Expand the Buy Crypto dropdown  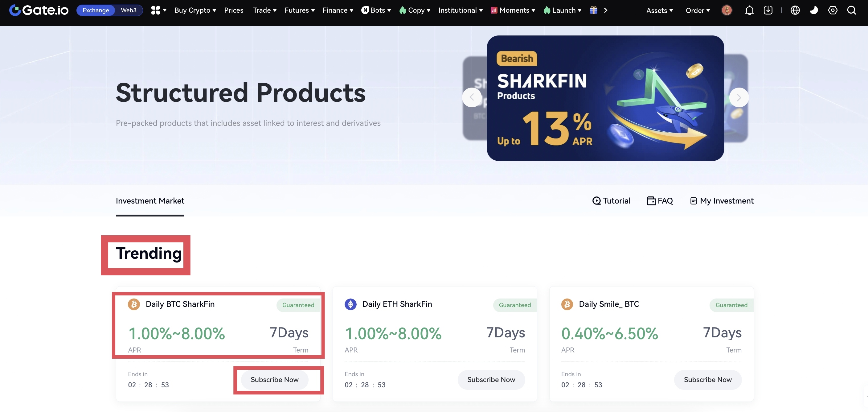(195, 10)
